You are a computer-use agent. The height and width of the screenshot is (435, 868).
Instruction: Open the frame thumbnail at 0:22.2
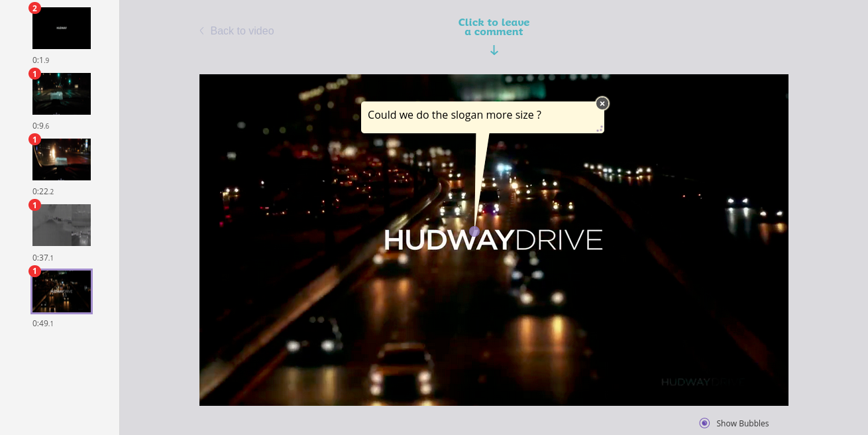tap(62, 159)
